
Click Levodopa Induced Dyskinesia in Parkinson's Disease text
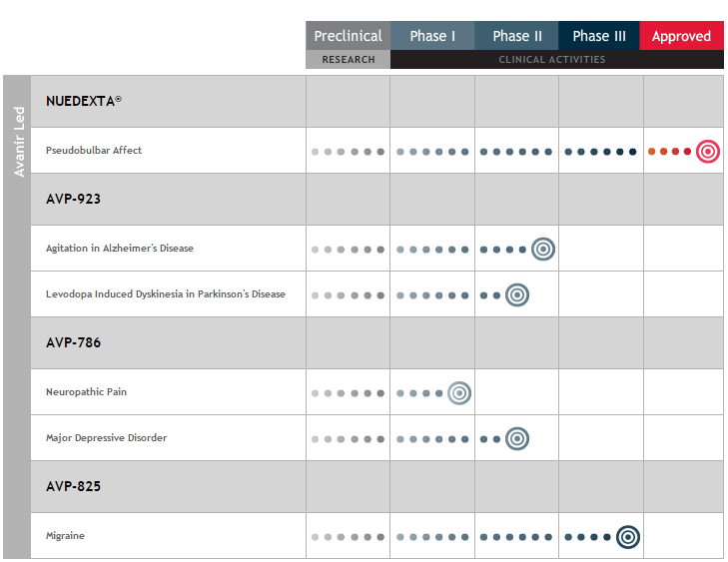(x=166, y=294)
